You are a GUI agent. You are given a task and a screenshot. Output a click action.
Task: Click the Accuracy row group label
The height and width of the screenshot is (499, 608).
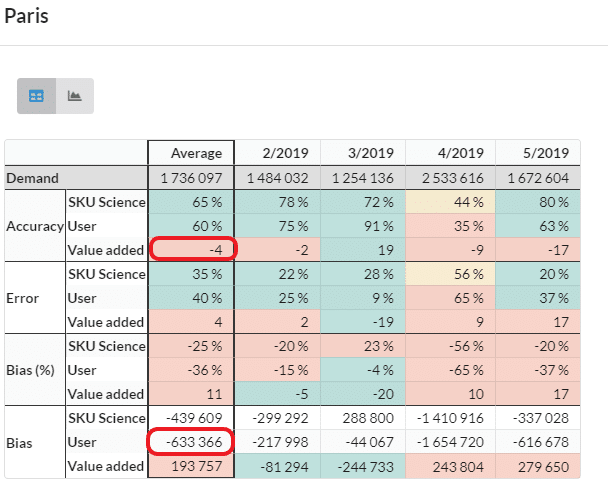pos(35,226)
